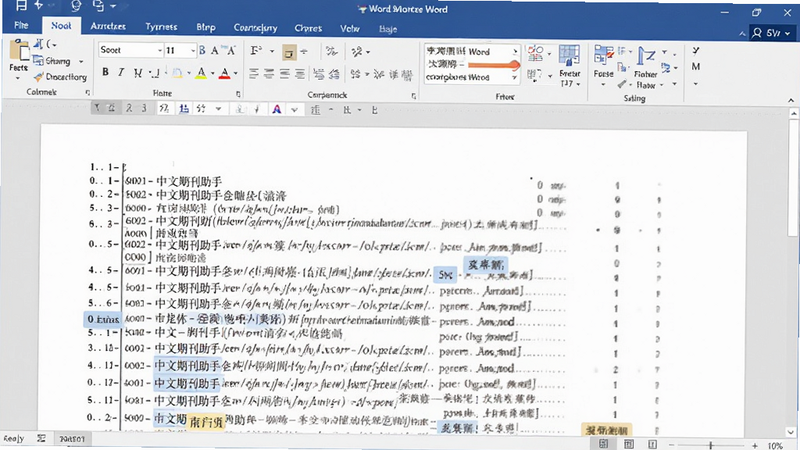
Task: Toggle the highlighted tan button in the paragraph group
Action: click(289, 52)
